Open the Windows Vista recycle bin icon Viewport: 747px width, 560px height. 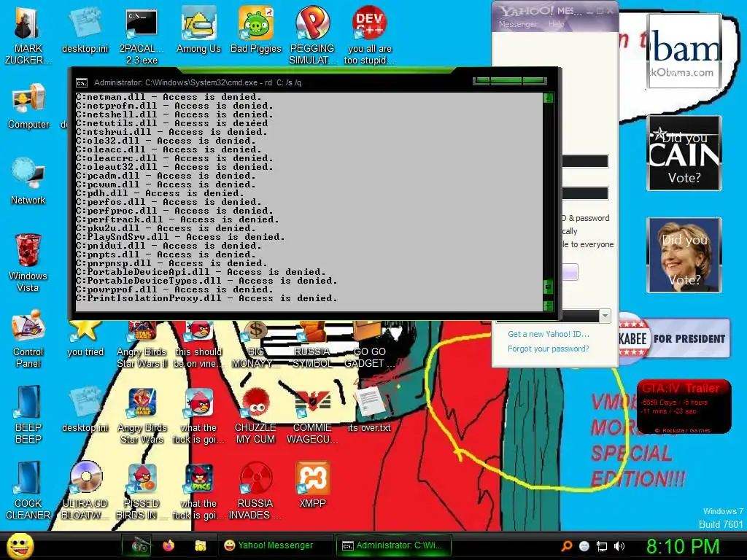tap(28, 262)
